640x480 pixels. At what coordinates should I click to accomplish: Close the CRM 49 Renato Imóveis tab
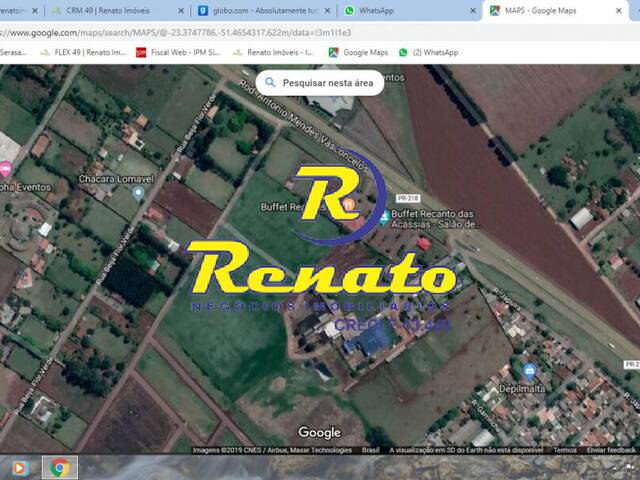pyautogui.click(x=181, y=11)
